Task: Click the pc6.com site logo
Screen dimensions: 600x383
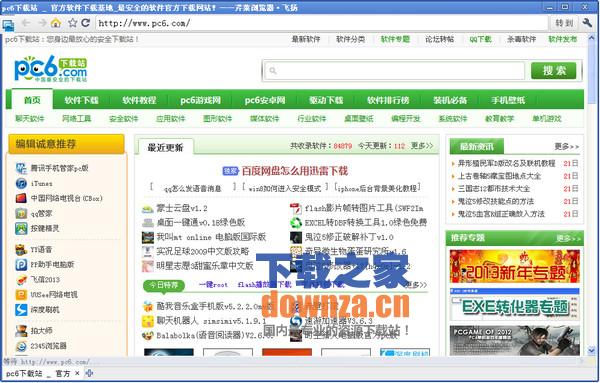Action: pyautogui.click(x=51, y=69)
